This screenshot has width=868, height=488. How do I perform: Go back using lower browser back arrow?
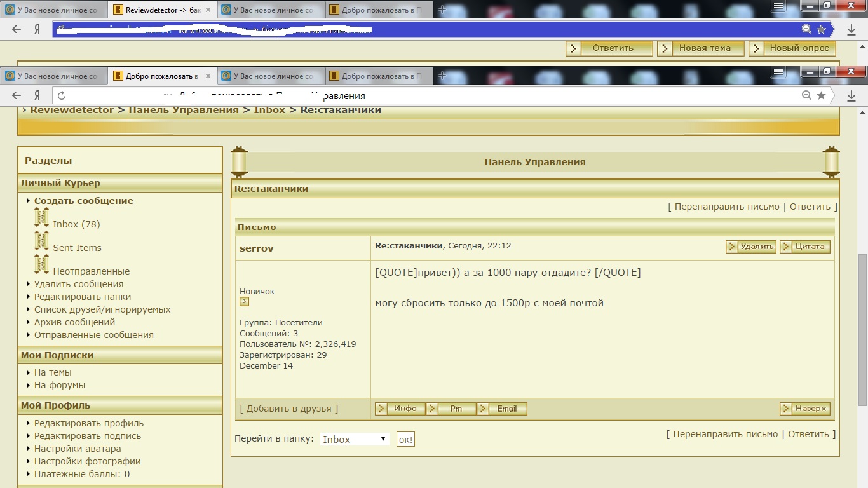pyautogui.click(x=17, y=95)
